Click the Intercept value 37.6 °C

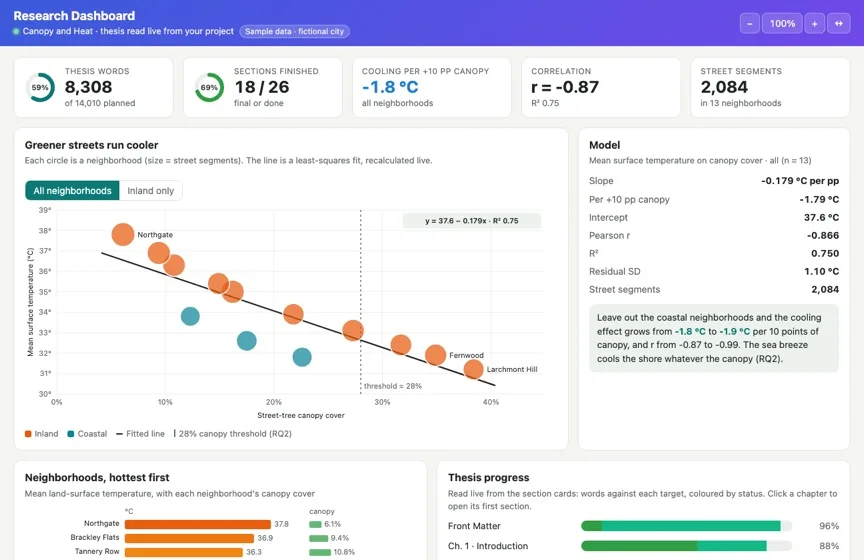click(821, 217)
